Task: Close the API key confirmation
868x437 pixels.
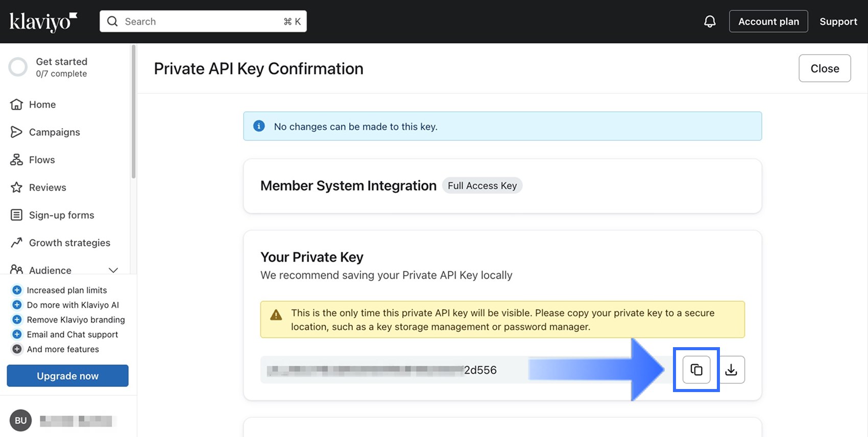Action: pos(825,68)
